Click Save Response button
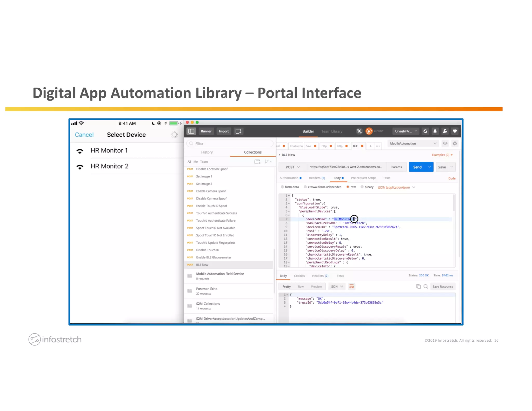 [443, 287]
